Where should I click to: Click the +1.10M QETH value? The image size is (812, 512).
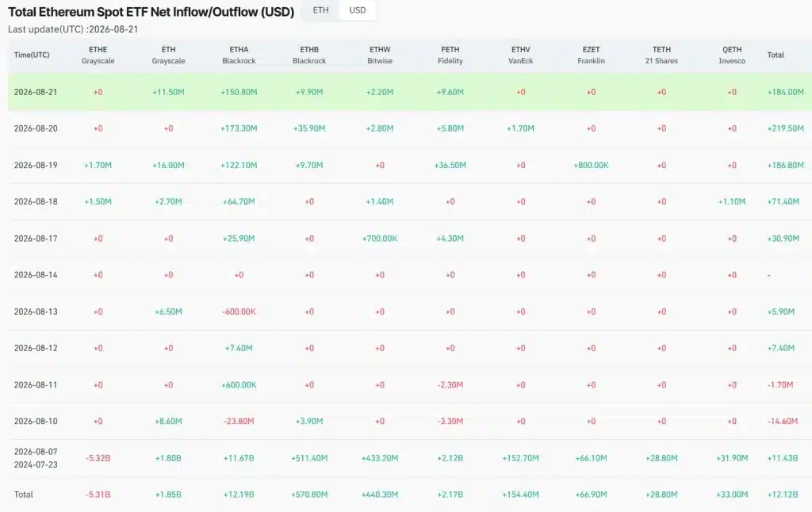(732, 201)
